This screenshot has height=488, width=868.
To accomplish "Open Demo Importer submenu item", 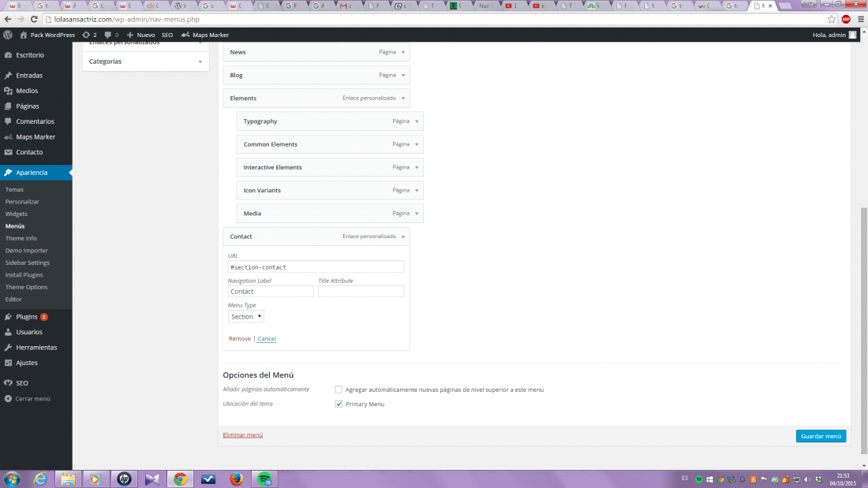I will [x=26, y=251].
